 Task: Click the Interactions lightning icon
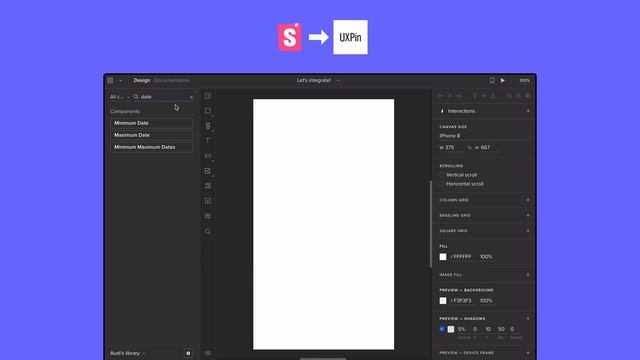pyautogui.click(x=442, y=111)
